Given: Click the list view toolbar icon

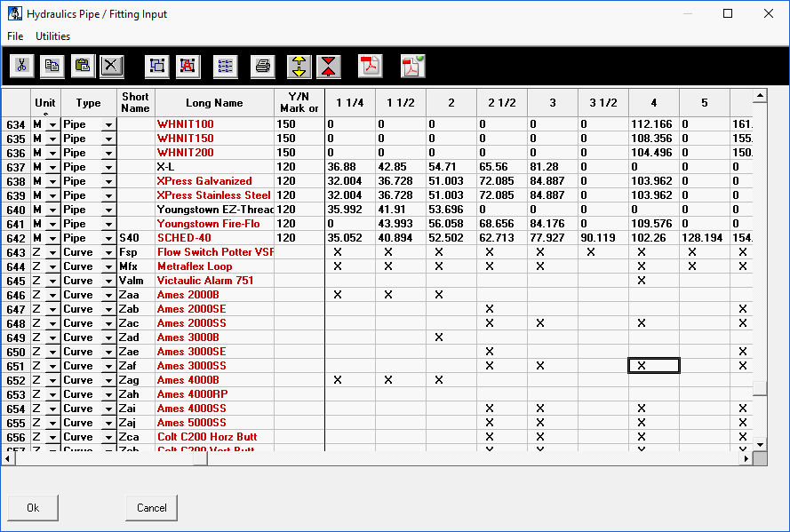Looking at the screenshot, I should pyautogui.click(x=225, y=66).
